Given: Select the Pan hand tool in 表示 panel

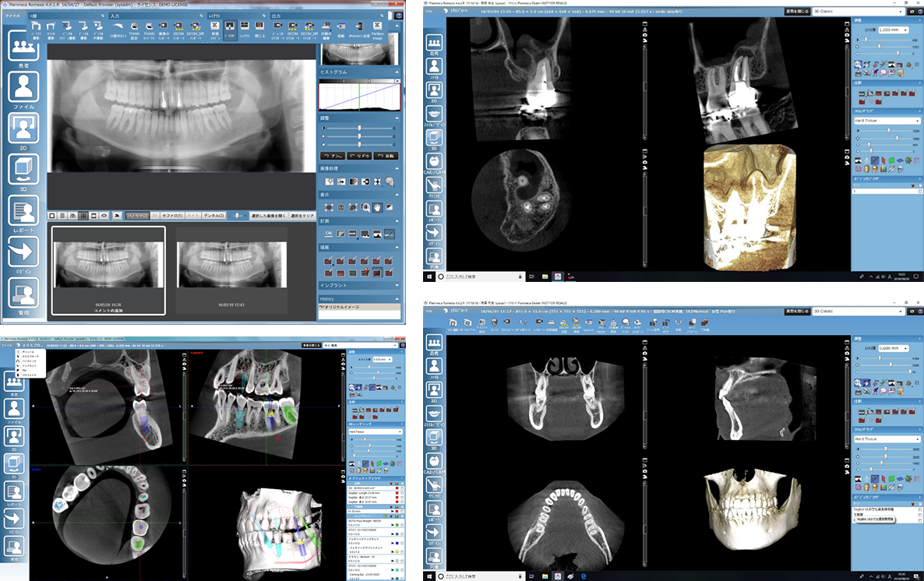Looking at the screenshot, I should [x=377, y=208].
